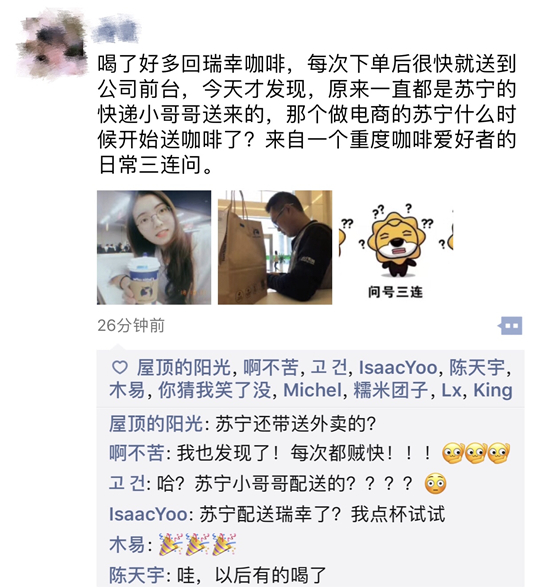
Task: Open IsaacYoo in the likes list
Action: click(x=398, y=368)
